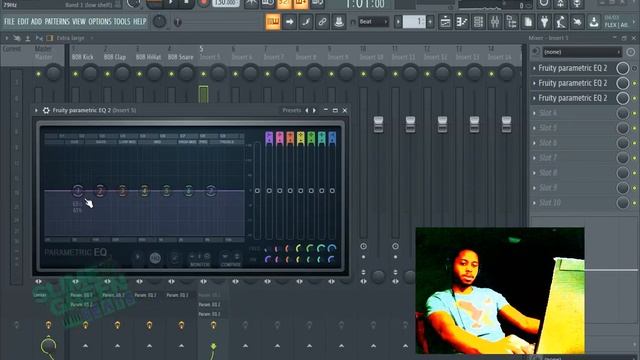Open the FILE menu

tap(9, 22)
